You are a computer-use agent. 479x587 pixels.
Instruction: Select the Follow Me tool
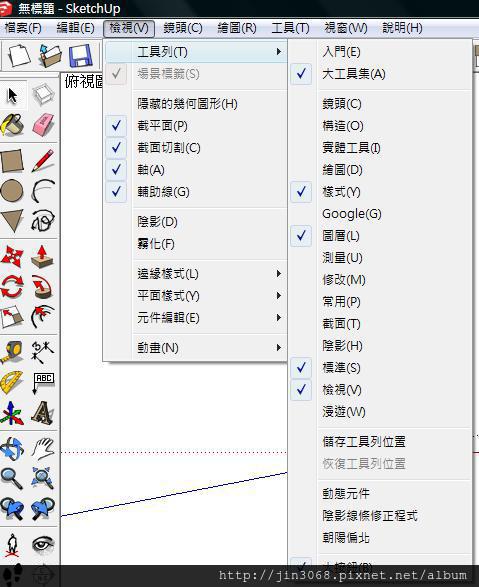point(43,286)
